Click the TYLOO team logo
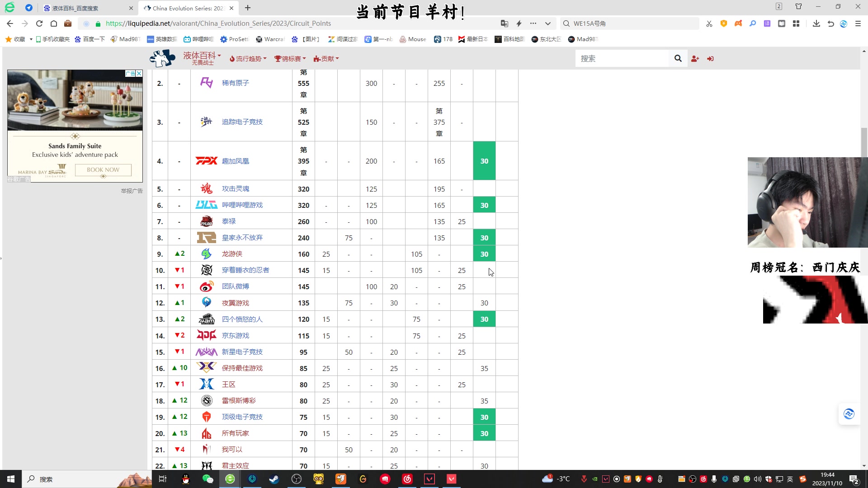Image resolution: width=868 pixels, height=488 pixels. 207,221
